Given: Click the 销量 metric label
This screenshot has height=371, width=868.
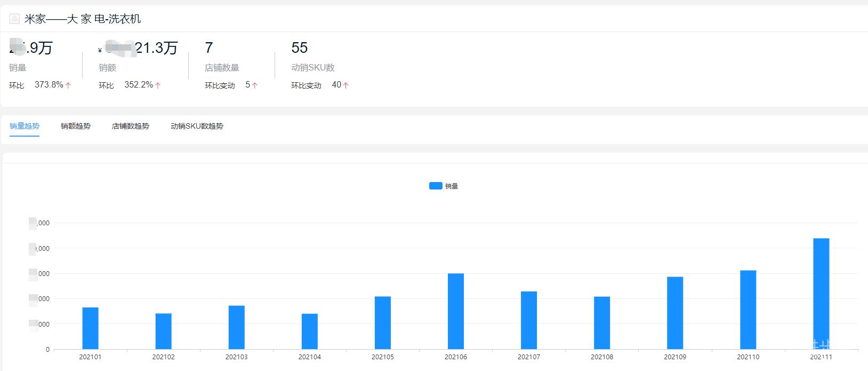Looking at the screenshot, I should [x=18, y=68].
